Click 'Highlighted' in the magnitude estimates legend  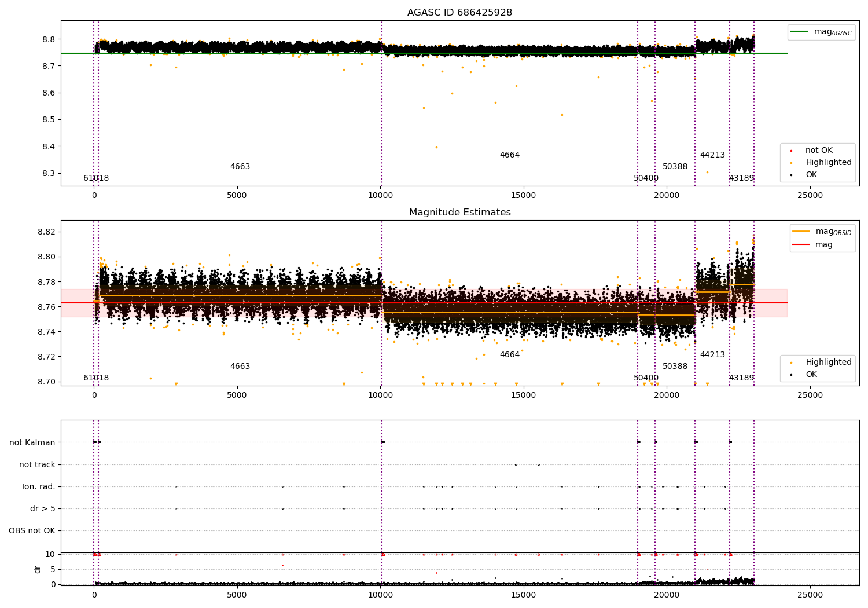click(828, 362)
